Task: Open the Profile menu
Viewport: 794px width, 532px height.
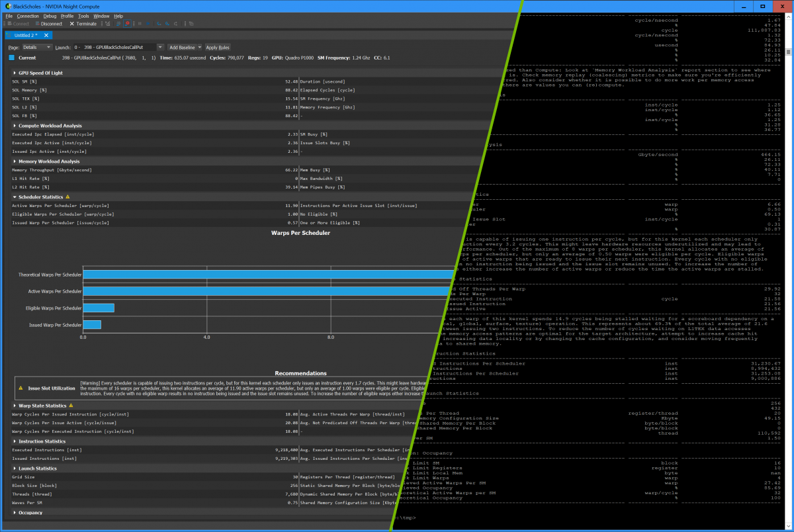Action: (x=67, y=16)
